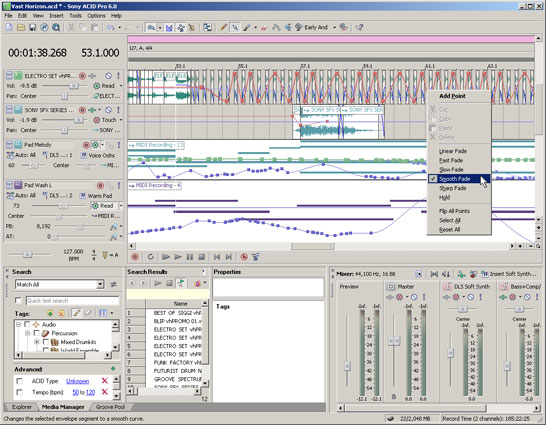Image resolution: width=546 pixels, height=425 pixels.
Task: Click Go to Start transport button
Action: click(217, 257)
